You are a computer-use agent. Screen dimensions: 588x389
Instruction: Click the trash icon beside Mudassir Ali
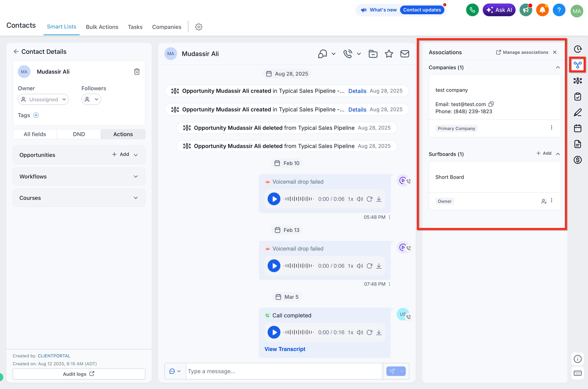(x=137, y=72)
